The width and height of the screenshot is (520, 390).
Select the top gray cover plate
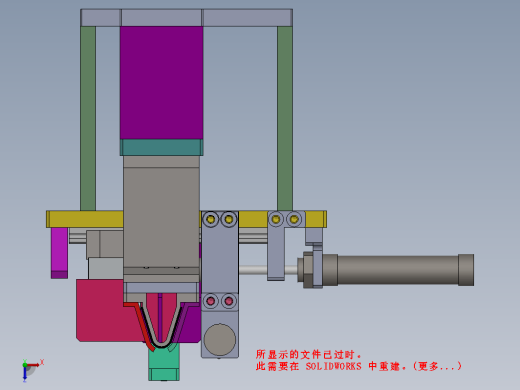pyautogui.click(x=187, y=18)
